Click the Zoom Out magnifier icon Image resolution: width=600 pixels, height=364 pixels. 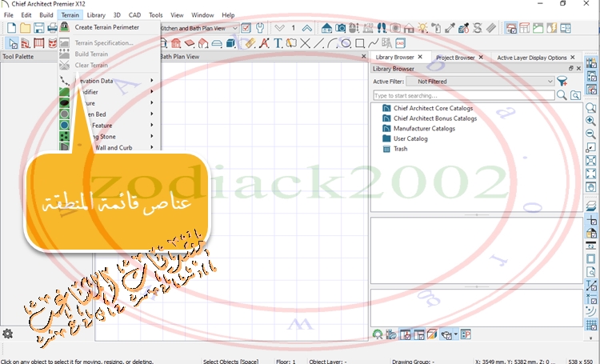[590, 134]
